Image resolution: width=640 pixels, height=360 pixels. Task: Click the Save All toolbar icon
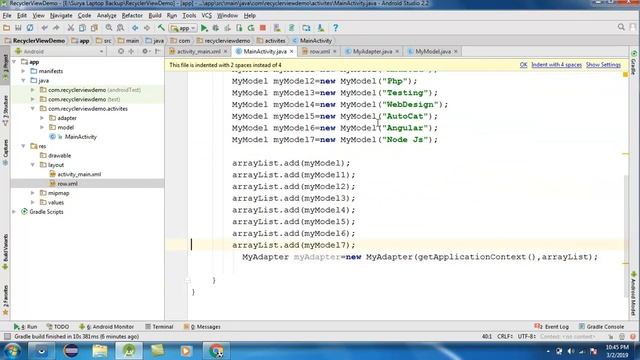[18, 28]
